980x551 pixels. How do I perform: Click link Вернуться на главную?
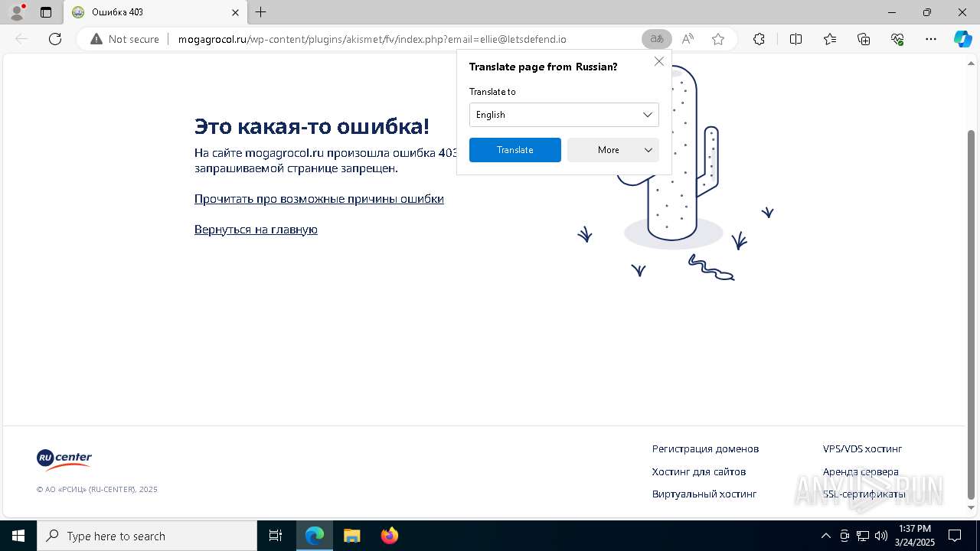(x=256, y=230)
